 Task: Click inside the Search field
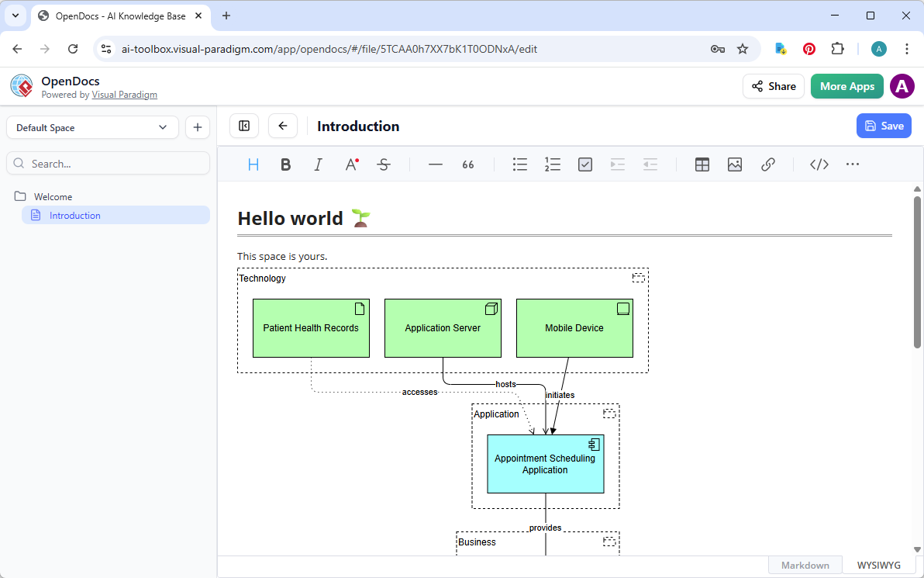(x=108, y=163)
